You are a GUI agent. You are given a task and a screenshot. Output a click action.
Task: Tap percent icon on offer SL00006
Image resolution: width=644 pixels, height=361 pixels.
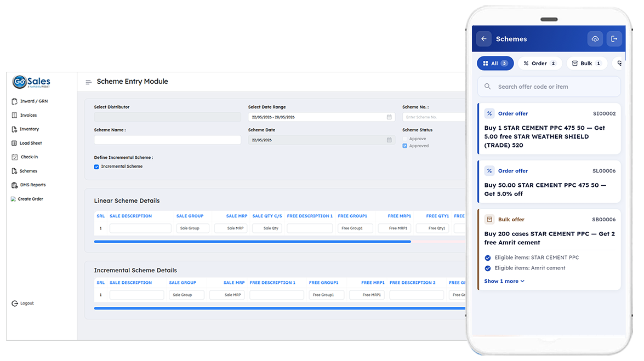(x=489, y=171)
